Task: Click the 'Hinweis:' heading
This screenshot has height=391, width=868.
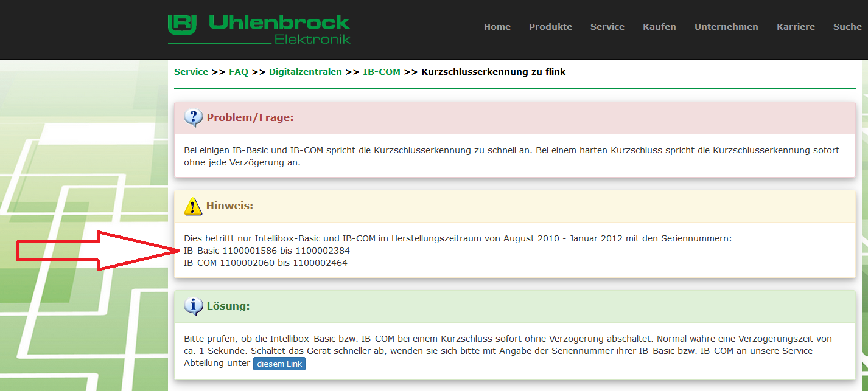Action: [229, 206]
